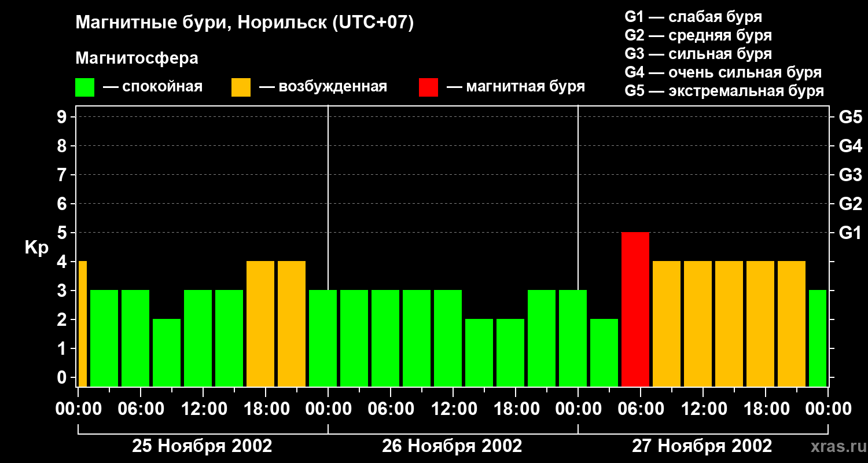Click '06:00' tick label above 25 Ноября
This screenshot has height=463, width=868.
pos(140,409)
